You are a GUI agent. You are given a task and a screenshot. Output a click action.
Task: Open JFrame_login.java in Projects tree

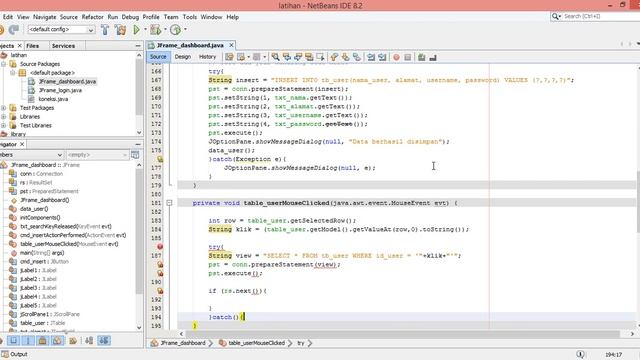[x=60, y=90]
